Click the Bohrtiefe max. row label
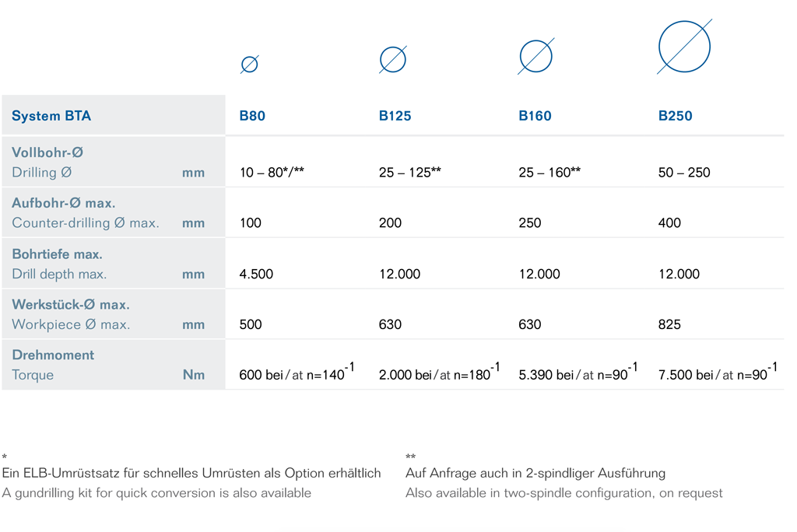 (x=114, y=264)
